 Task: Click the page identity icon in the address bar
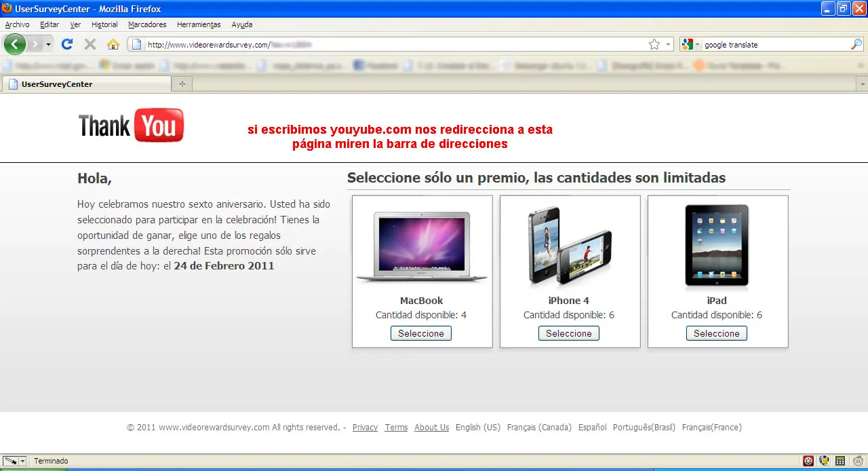(x=136, y=45)
